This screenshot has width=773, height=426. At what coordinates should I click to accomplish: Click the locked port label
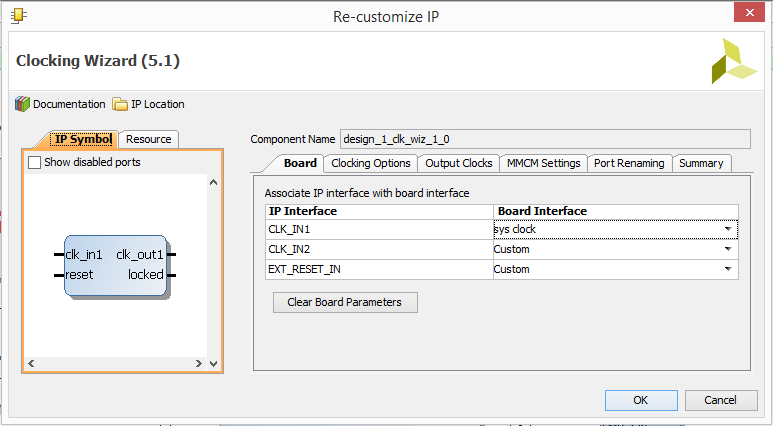pos(145,275)
